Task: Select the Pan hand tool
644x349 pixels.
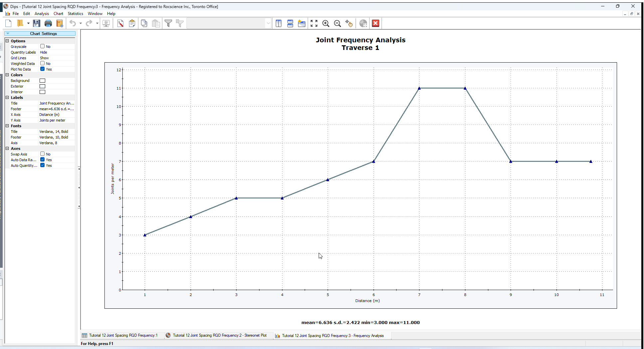Action: (349, 23)
